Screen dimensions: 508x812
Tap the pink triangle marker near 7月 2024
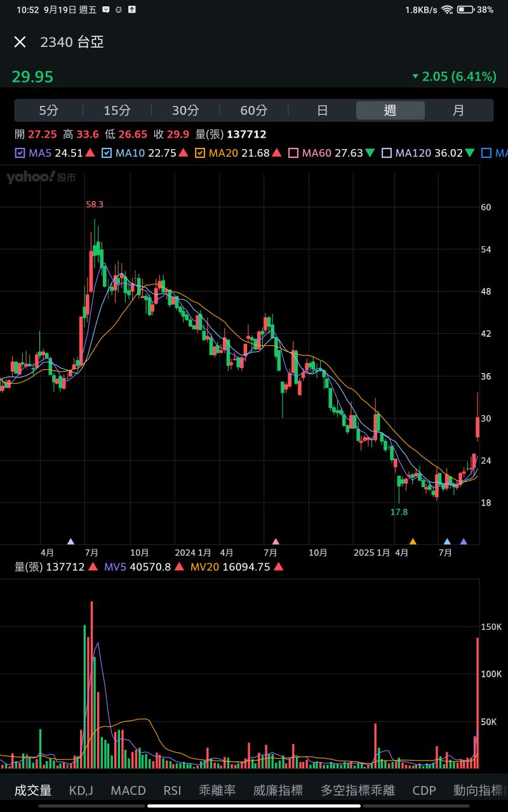[x=276, y=542]
